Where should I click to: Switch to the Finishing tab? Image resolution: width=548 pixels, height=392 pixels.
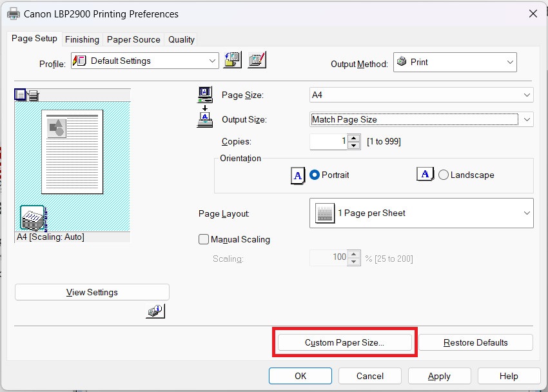coord(82,39)
